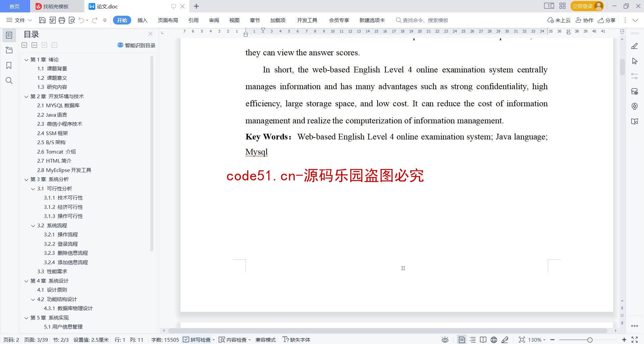Screen dimensions: 644x344
Task: Click the demote heading level icon
Action: pyautogui.click(x=54, y=45)
